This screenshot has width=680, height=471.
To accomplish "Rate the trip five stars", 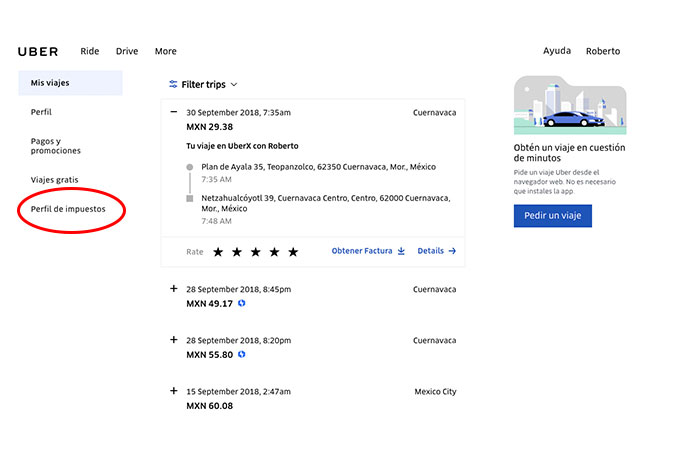I will (293, 252).
